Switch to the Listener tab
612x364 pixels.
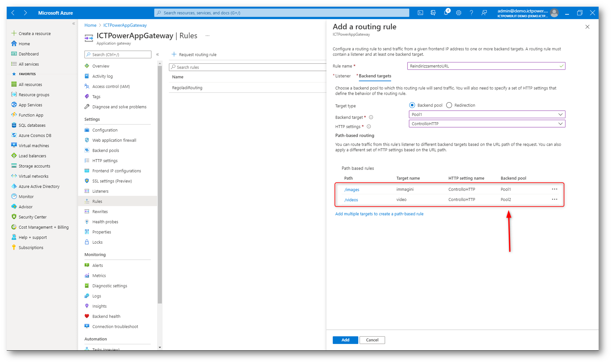[342, 76]
